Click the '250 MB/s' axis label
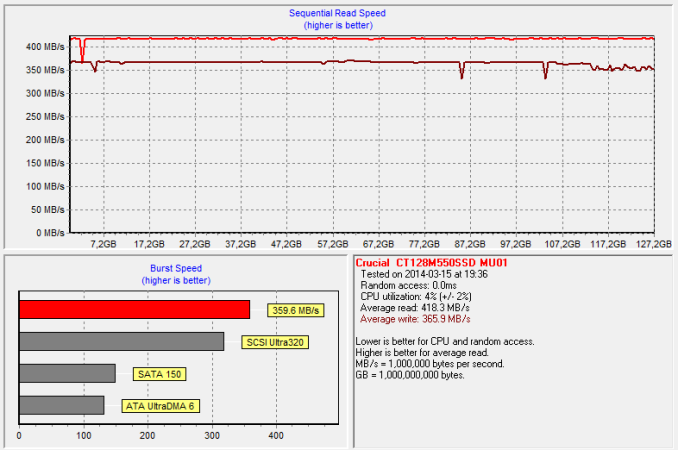Screen dimensions: 678x450 (45, 117)
